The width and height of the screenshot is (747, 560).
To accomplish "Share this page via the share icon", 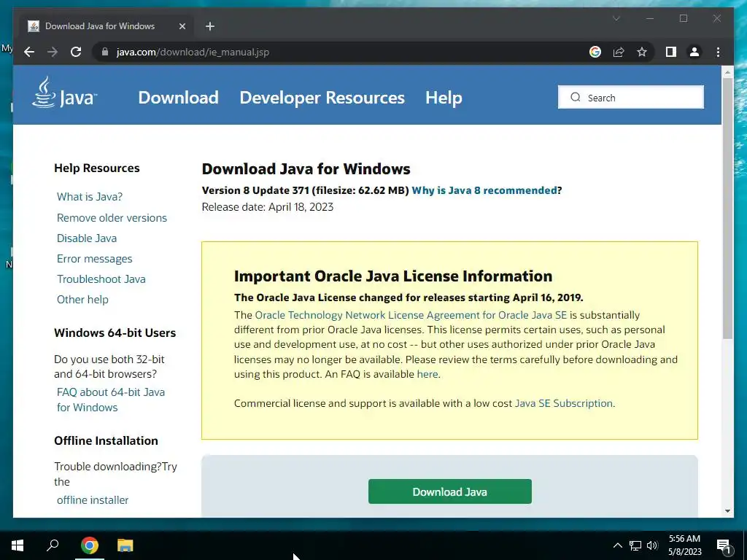I will coord(619,52).
